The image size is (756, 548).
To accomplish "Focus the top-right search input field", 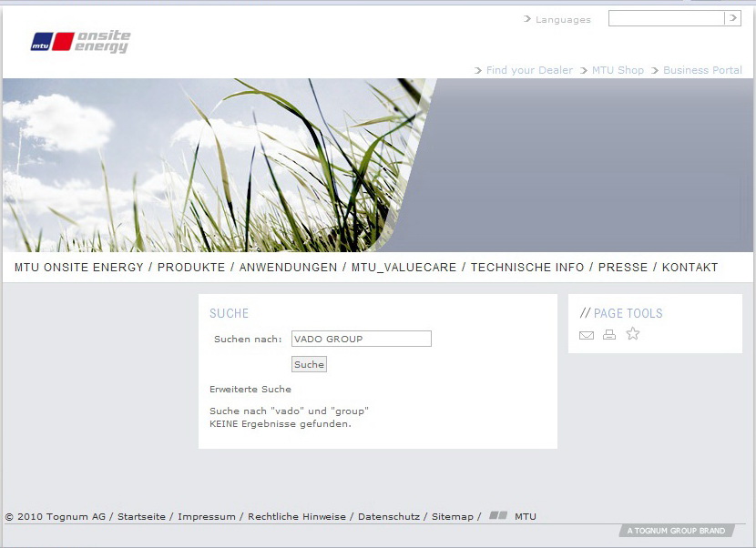I will pyautogui.click(x=667, y=18).
